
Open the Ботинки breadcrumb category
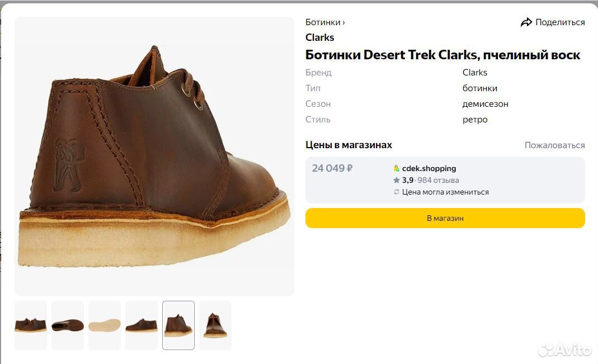[324, 22]
